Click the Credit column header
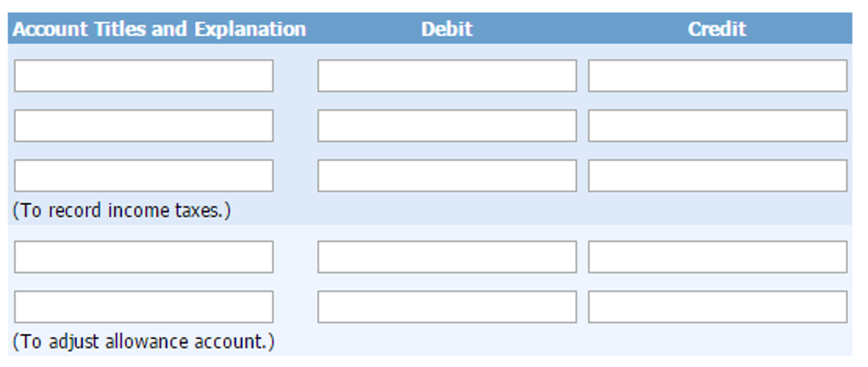Screen dimensions: 868x367 717,29
